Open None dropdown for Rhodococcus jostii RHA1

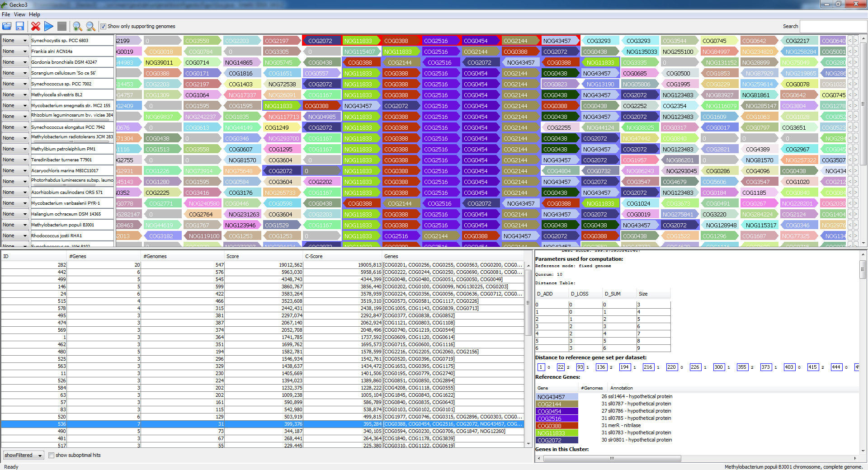pos(15,236)
